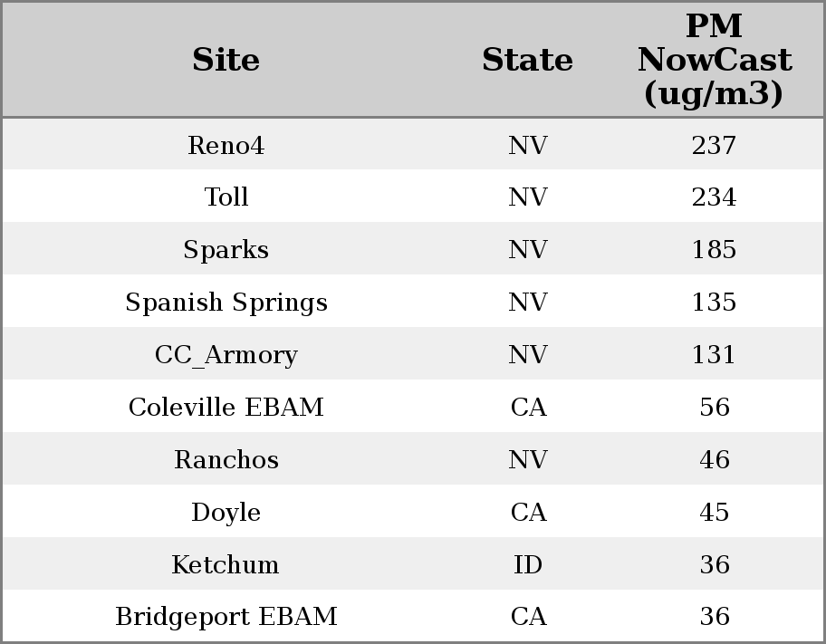Select the Reno4 site cell
This screenshot has width=826, height=644.
[226, 146]
